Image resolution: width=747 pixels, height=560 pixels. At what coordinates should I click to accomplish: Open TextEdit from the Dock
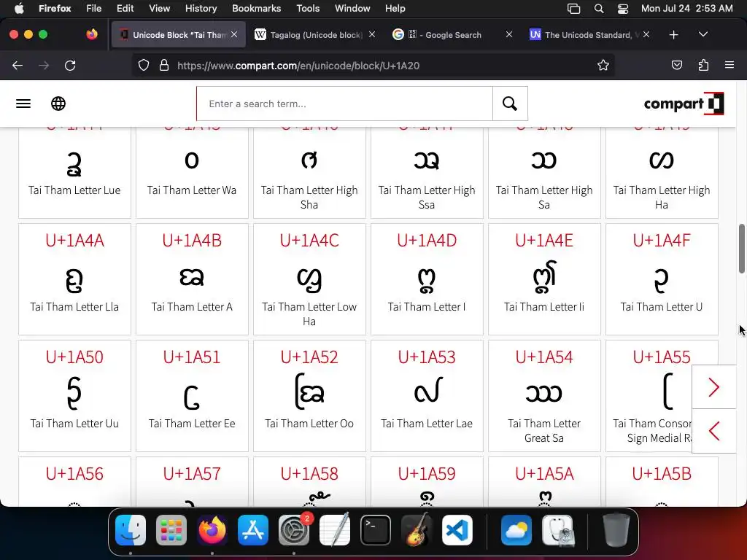pos(334,530)
